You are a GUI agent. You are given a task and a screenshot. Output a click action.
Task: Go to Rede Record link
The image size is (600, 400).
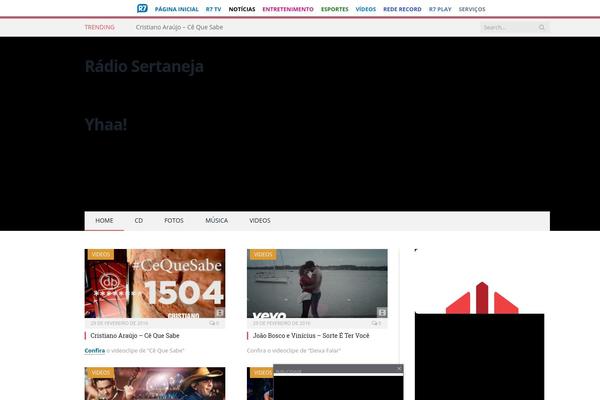[x=402, y=9]
